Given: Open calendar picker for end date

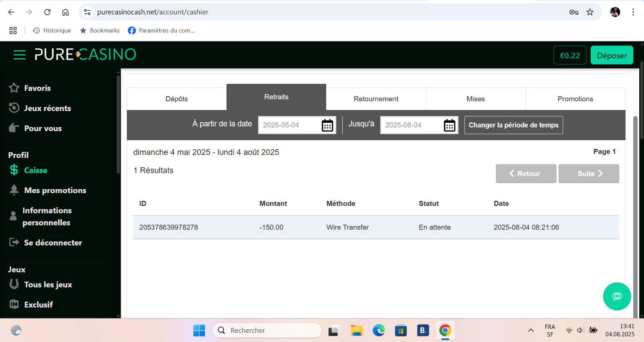Looking at the screenshot, I should [449, 125].
